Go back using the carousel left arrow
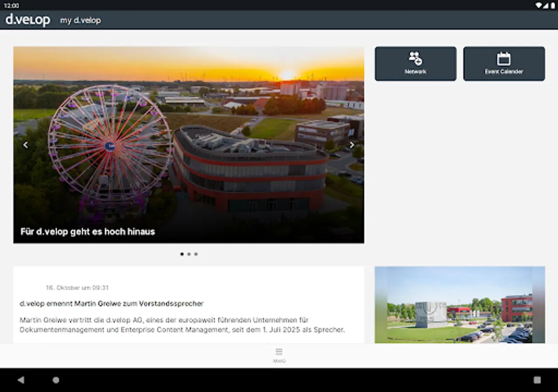The height and width of the screenshot is (392, 558). tap(25, 145)
